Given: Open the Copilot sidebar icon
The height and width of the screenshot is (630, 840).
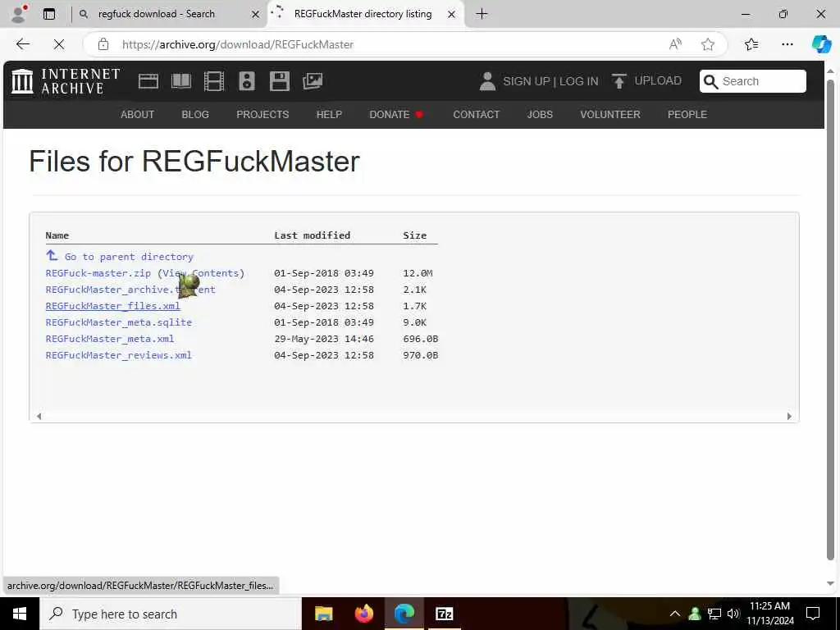Looking at the screenshot, I should 821,44.
